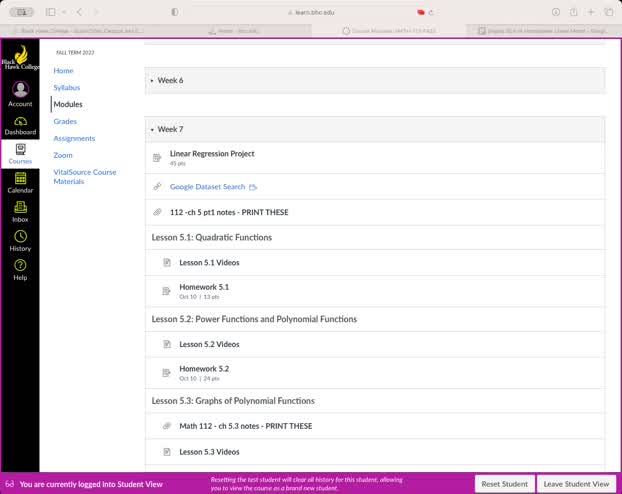622x494 pixels.
Task: Open the Linear Regression Project assignment
Action: point(212,154)
